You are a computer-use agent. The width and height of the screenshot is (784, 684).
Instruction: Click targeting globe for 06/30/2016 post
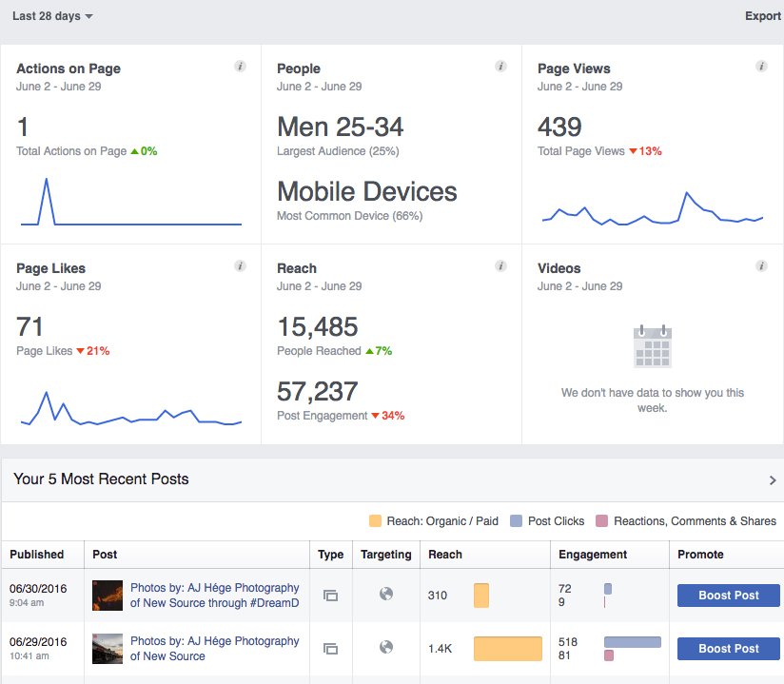[386, 594]
